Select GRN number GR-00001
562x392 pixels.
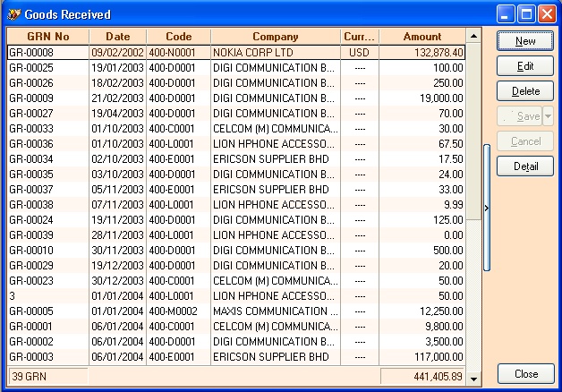tap(31, 327)
